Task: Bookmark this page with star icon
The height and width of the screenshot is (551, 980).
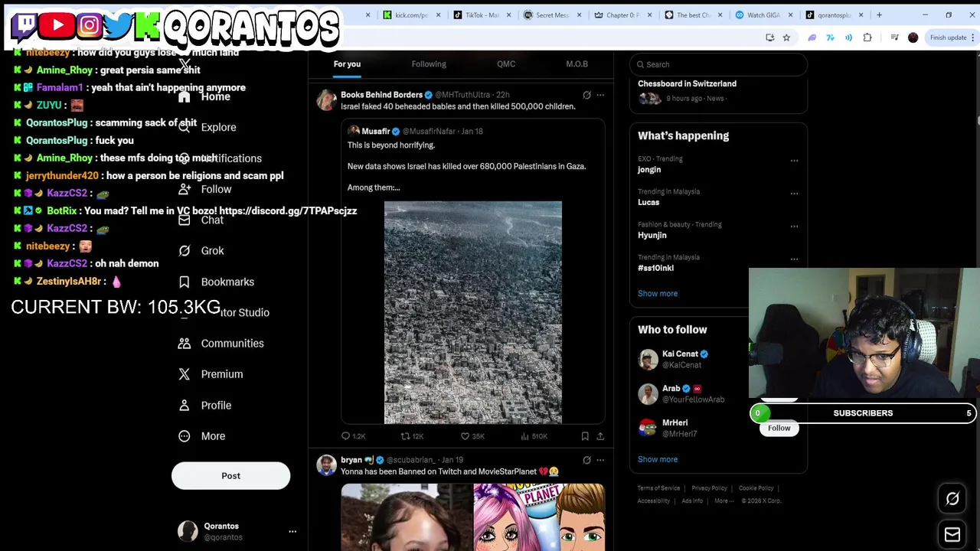Action: pos(786,37)
